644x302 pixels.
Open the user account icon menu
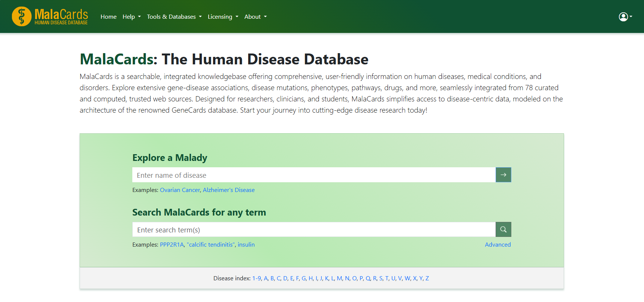[x=625, y=16]
